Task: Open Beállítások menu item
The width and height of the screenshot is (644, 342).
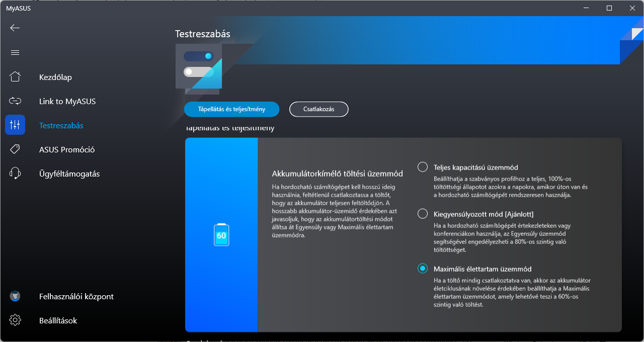Action: 58,320
